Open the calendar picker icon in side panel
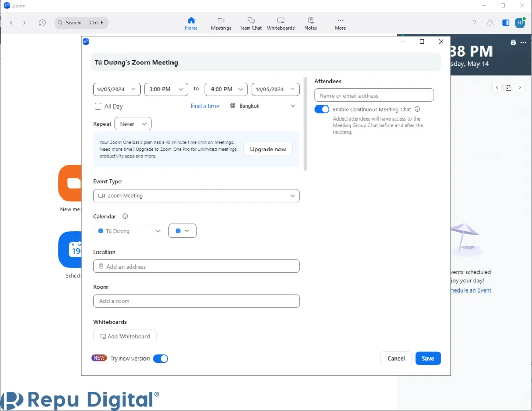 pos(508,88)
